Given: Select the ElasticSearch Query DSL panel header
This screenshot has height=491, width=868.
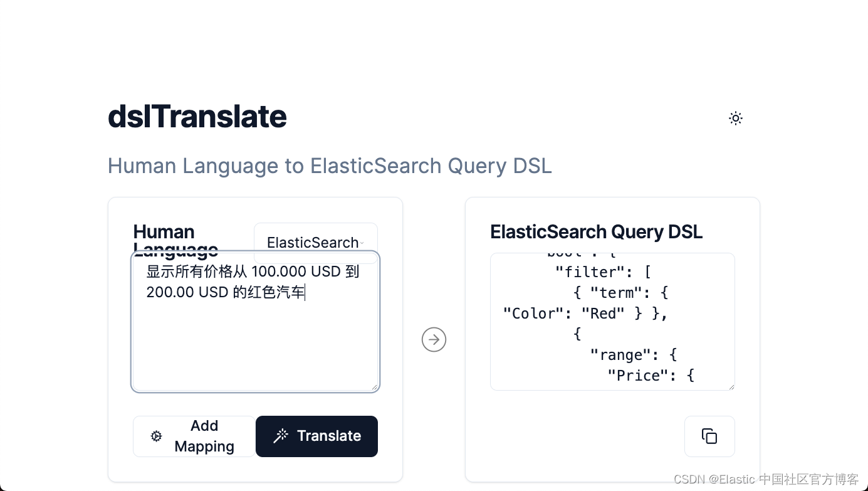Looking at the screenshot, I should point(596,231).
